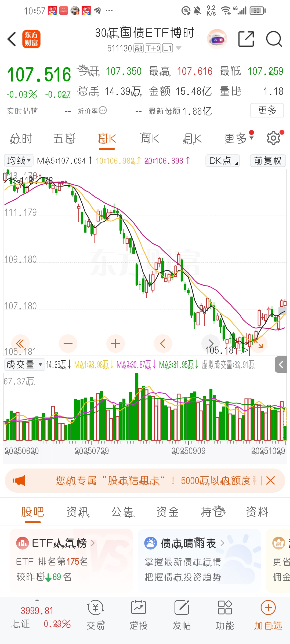Switch to 周K chart tab
This screenshot has width=290, height=644.
pyautogui.click(x=150, y=139)
